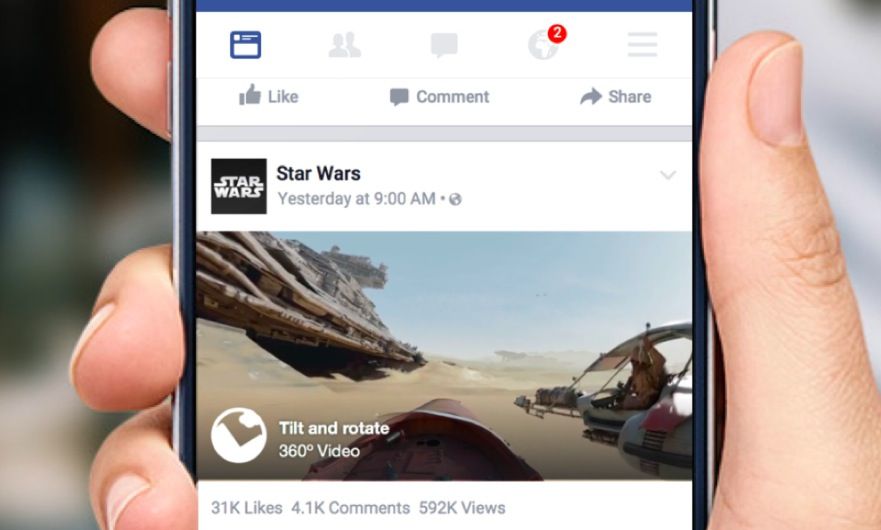
Task: Expand the Star Wars post options chevron
Action: click(x=667, y=175)
